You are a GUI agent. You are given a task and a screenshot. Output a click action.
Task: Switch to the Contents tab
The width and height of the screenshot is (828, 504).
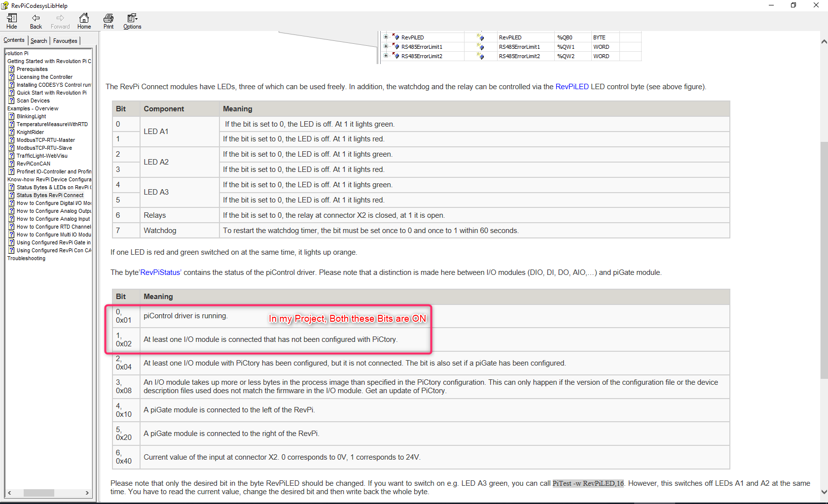(14, 40)
